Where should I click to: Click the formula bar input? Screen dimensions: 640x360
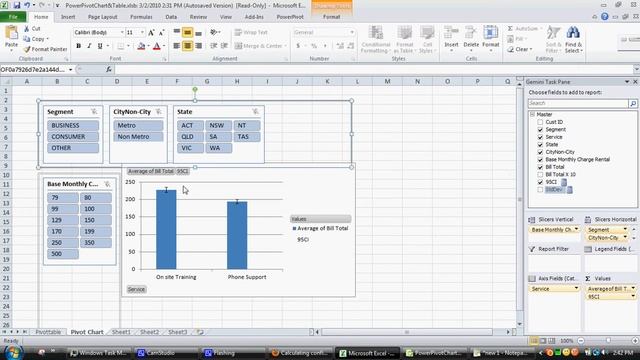[373, 70]
